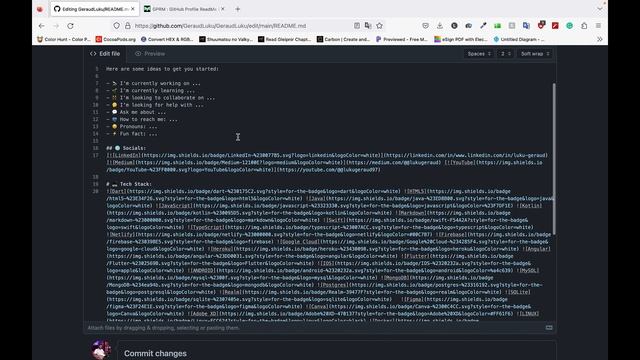The image size is (640, 360).
Task: Open the Untitled Diagram bookmark
Action: (519, 39)
